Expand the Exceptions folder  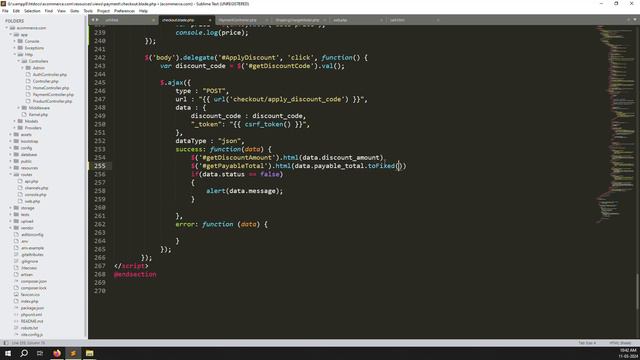point(15,48)
